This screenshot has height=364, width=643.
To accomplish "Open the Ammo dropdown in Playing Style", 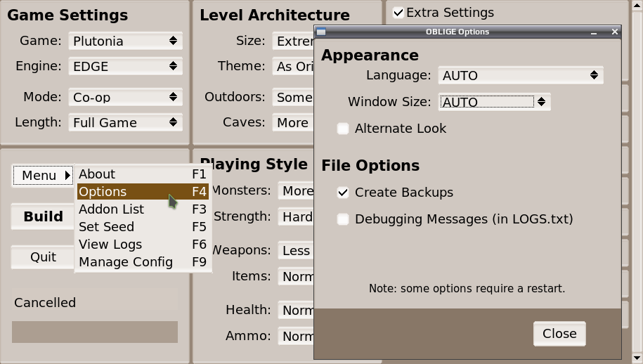I will [x=296, y=336].
